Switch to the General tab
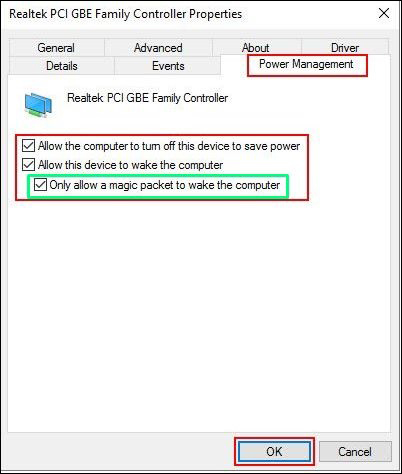 click(x=56, y=48)
